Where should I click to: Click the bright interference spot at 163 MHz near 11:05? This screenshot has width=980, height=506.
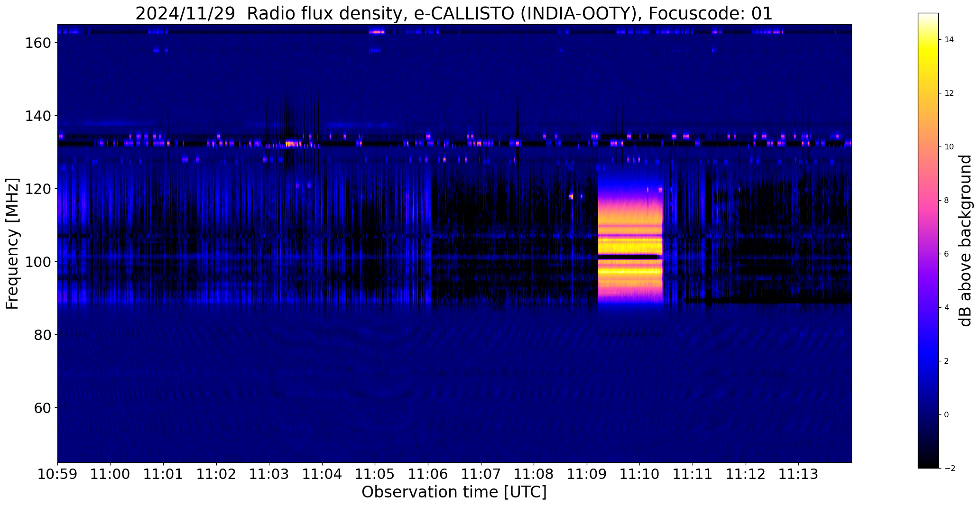377,32
